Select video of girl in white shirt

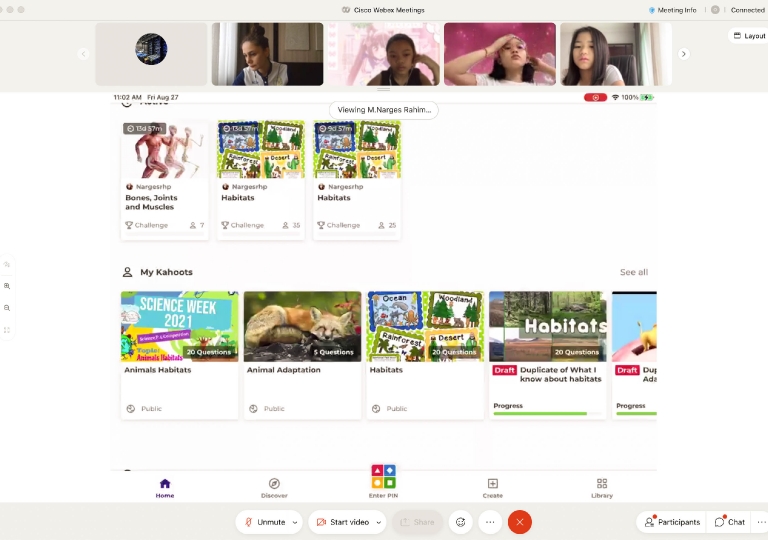(x=616, y=54)
